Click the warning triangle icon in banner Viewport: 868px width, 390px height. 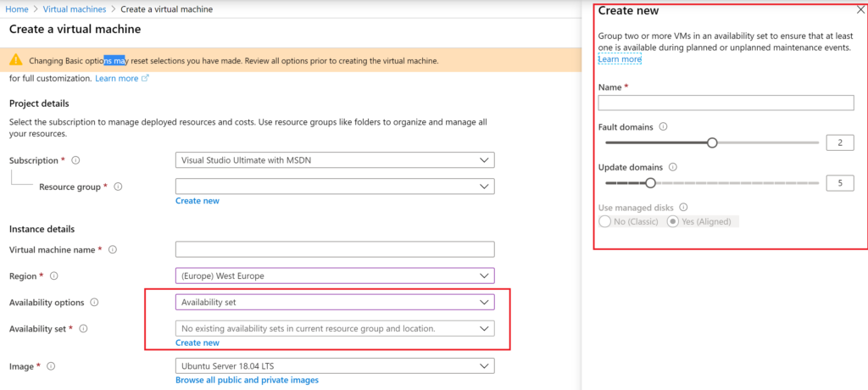(17, 61)
